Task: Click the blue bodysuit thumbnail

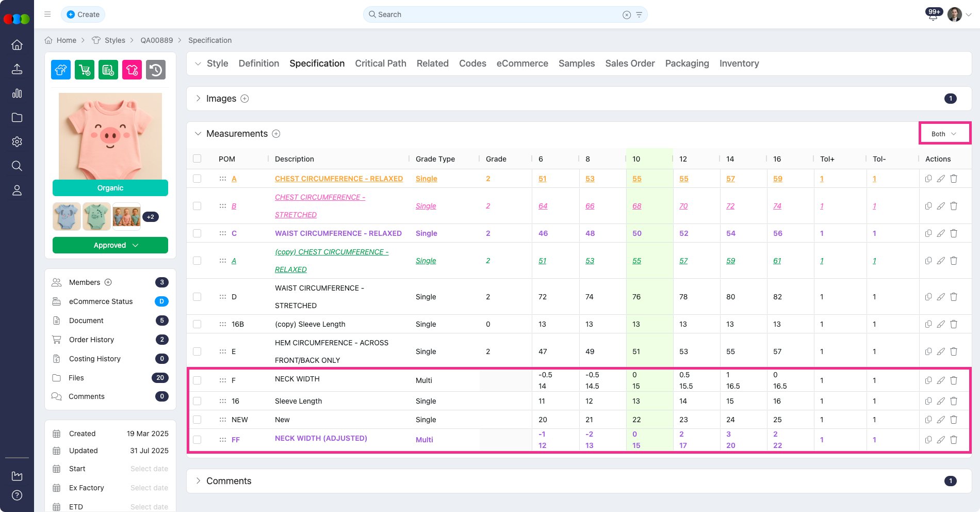Action: [67, 216]
